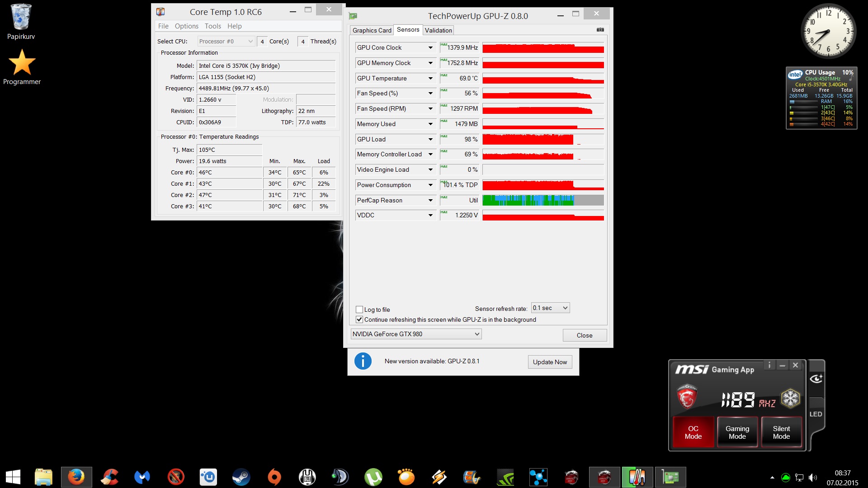The image size is (868, 488).
Task: Click the analog clock desktop gadget
Action: point(828,31)
